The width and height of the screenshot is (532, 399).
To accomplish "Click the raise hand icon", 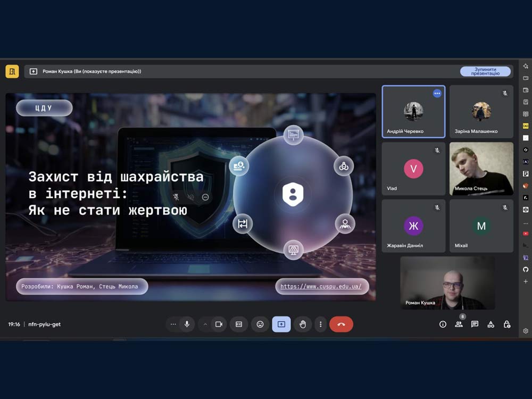I will click(x=303, y=324).
